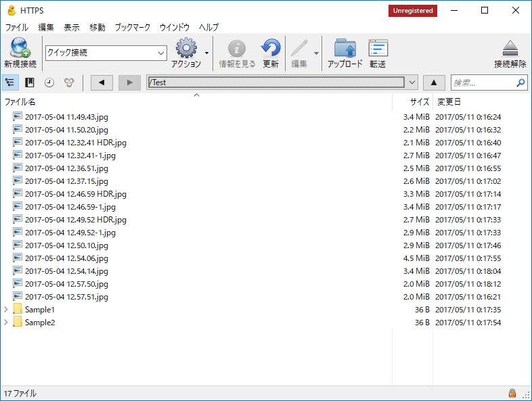Show the bookmarks view icon
Viewport: 532px width, 401px height.
tap(30, 82)
